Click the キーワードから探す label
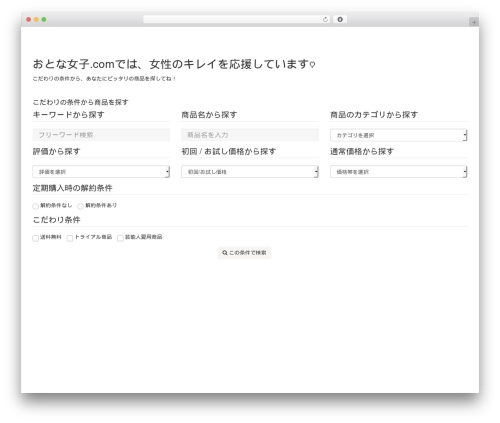The height and width of the screenshot is (423, 500). (69, 115)
